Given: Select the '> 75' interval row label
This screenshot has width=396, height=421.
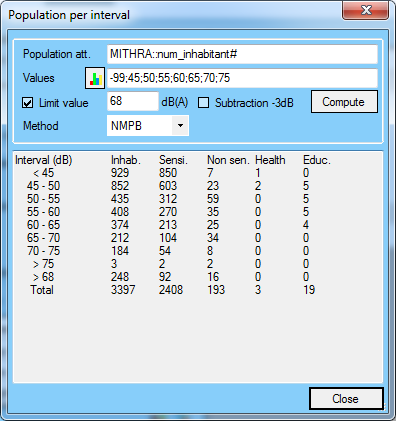Looking at the screenshot, I should click(x=43, y=264).
